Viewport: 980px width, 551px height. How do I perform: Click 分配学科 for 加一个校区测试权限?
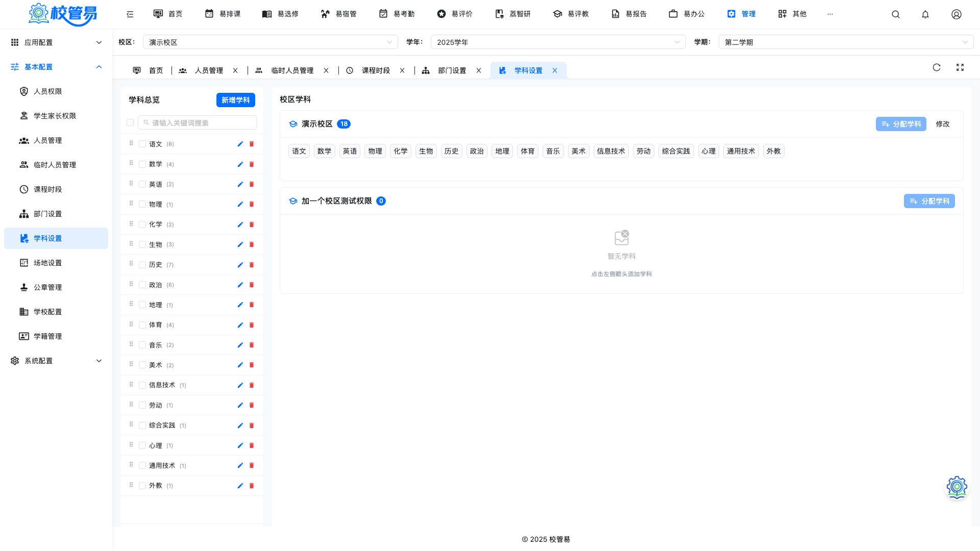coord(929,201)
